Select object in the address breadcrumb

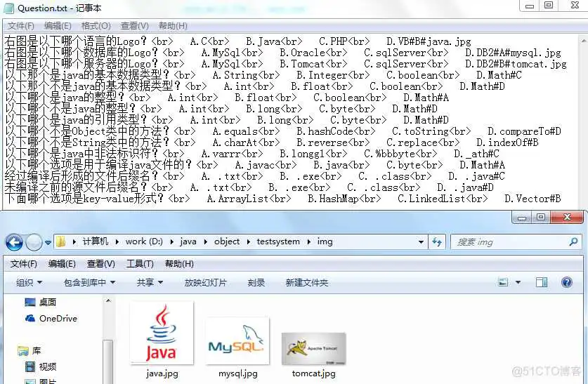pos(227,241)
